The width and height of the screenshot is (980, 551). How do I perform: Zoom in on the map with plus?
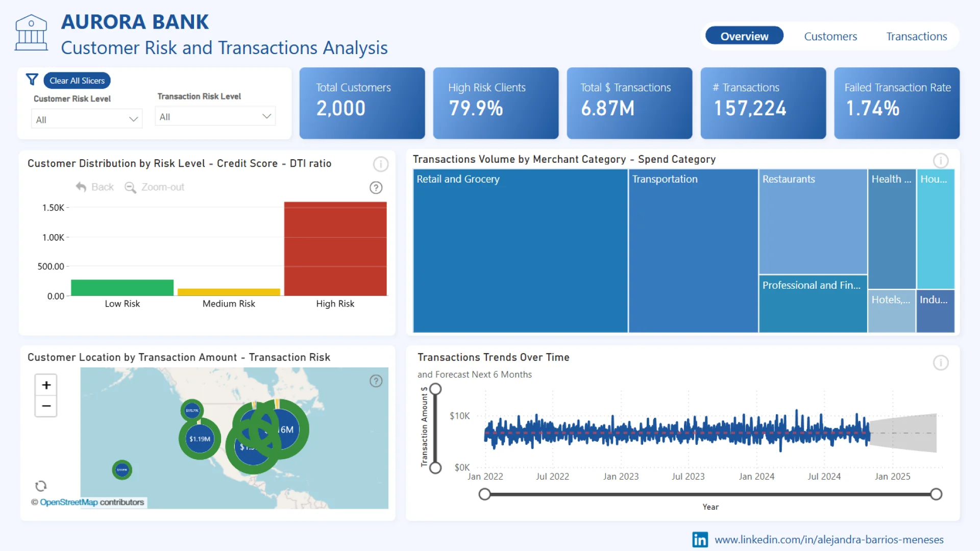click(x=46, y=385)
